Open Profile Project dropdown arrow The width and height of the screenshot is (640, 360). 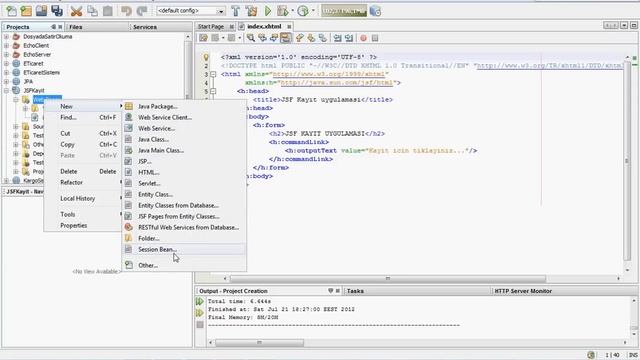pyautogui.click(x=313, y=11)
